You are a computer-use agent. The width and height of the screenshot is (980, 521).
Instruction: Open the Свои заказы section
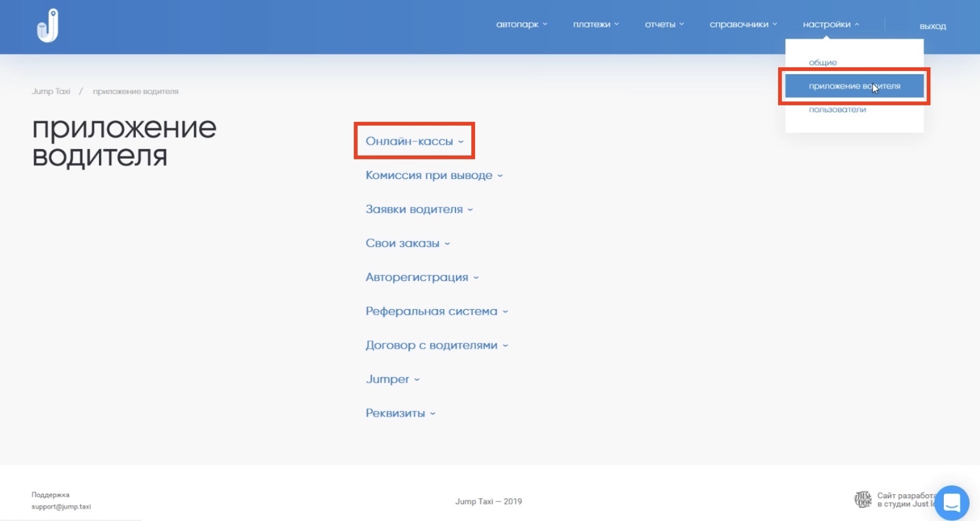point(407,243)
